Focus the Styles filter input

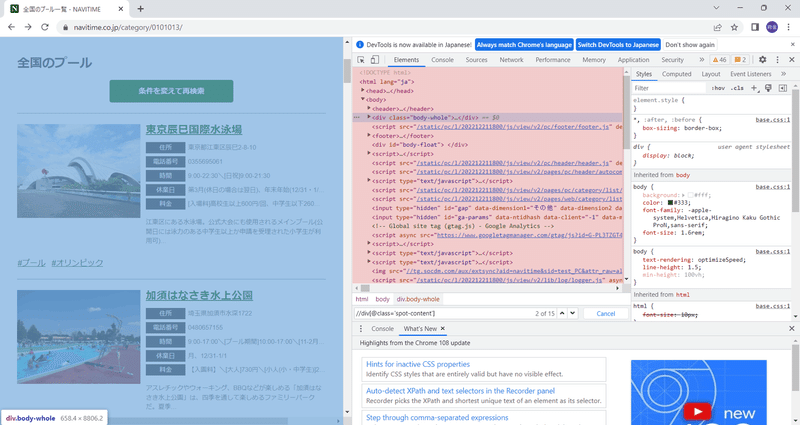coord(670,88)
